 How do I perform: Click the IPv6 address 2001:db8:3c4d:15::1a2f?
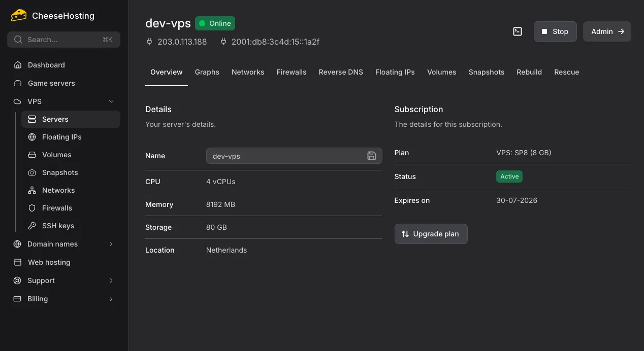point(275,42)
